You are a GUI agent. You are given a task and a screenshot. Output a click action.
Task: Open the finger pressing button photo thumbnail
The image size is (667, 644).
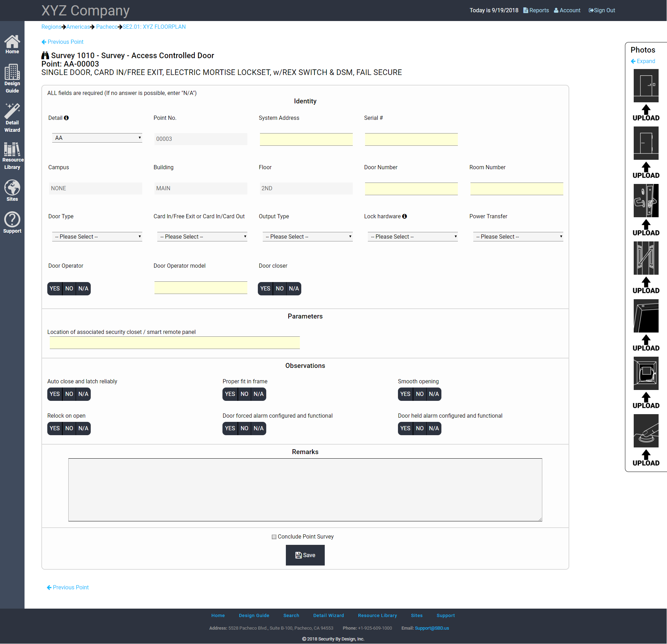646,431
